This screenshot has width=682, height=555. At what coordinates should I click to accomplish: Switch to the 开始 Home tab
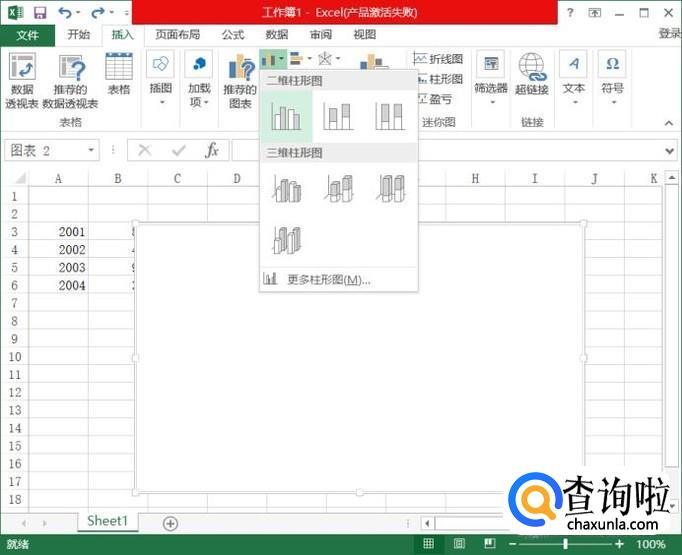79,34
